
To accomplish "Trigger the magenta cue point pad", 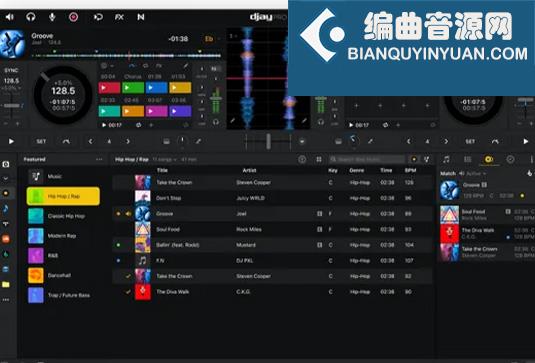I will 157,111.
